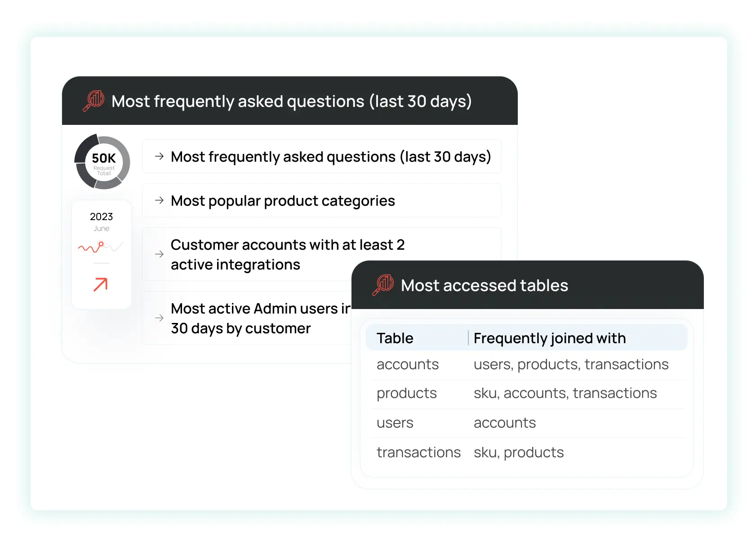Click the 50K request total donut chart

point(102,162)
